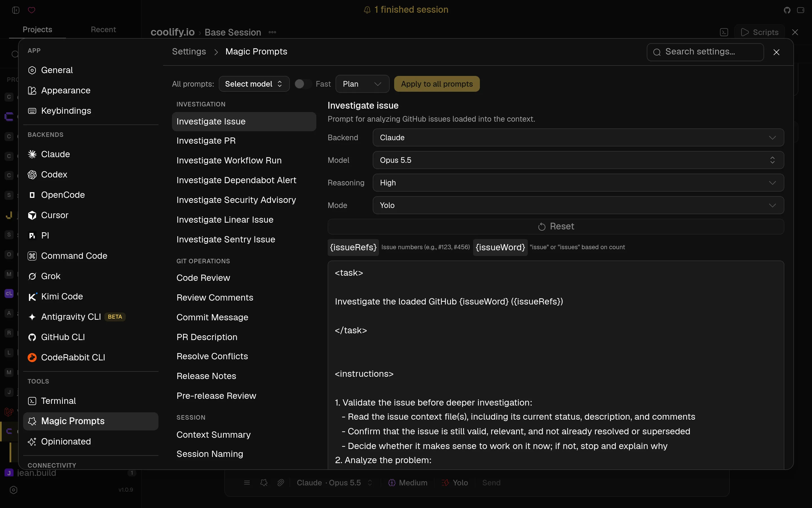Select the Codex backend
This screenshot has height=508, width=812.
point(91,174)
